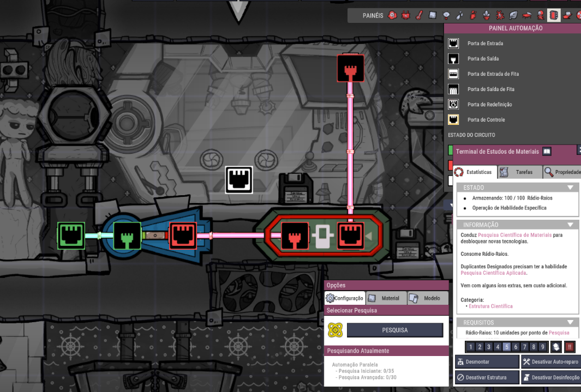Open the Conveyor overlay icon

tap(567, 15)
